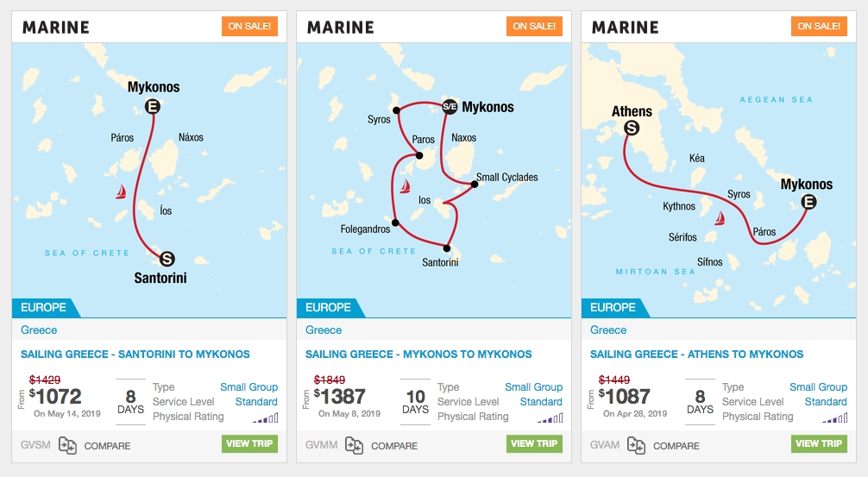The image size is (868, 477).
Task: Click the ON SALE! badge on first card
Action: click(249, 26)
